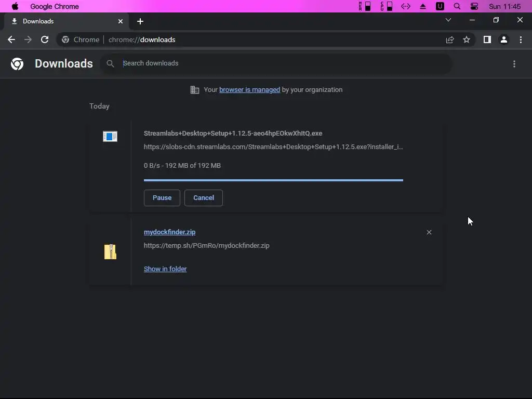Focus the Search downloads field
532x399 pixels.
tap(285, 63)
